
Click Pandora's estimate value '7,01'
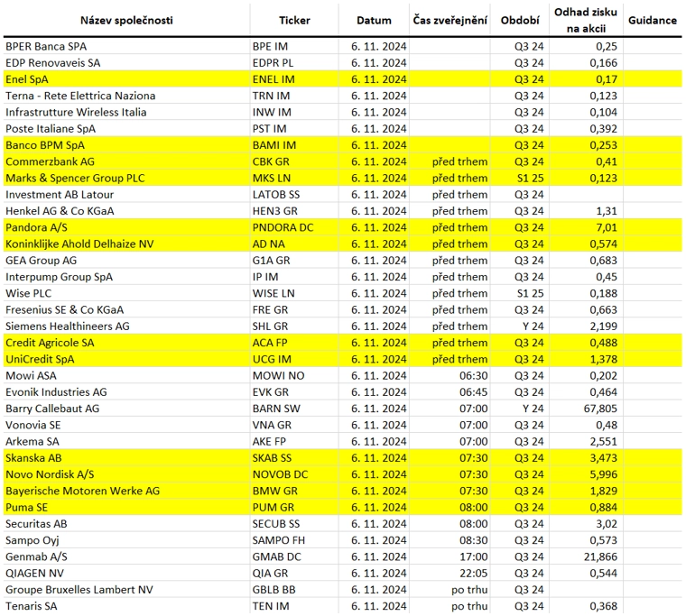tap(606, 228)
